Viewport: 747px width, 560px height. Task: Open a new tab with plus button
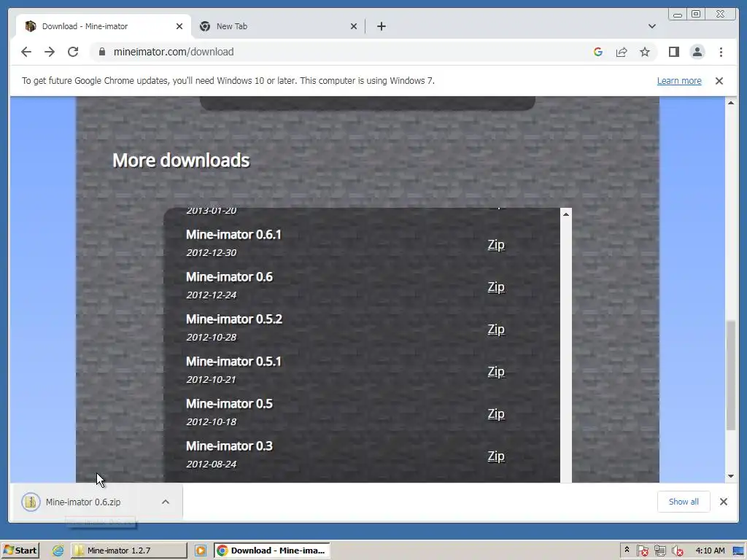point(381,26)
